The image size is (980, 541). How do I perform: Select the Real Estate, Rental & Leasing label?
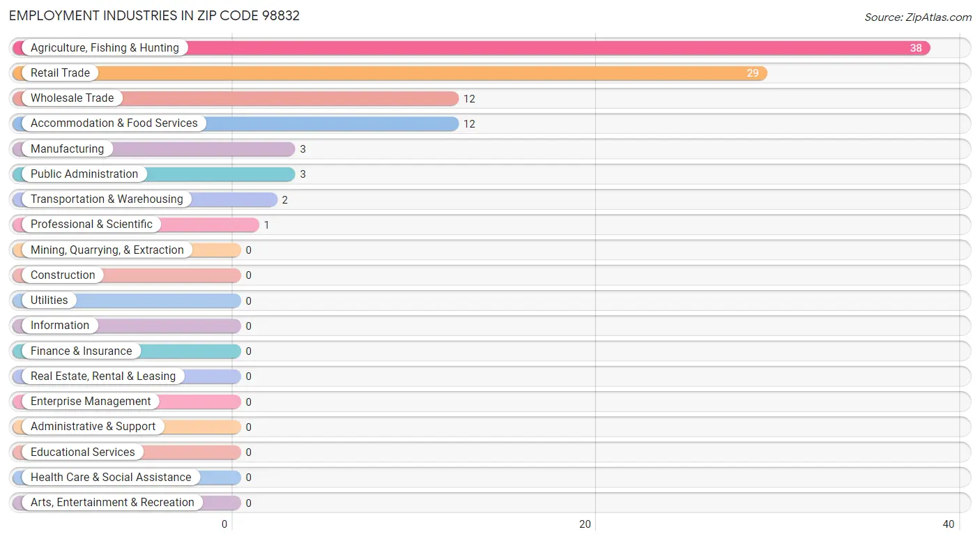coord(103,376)
